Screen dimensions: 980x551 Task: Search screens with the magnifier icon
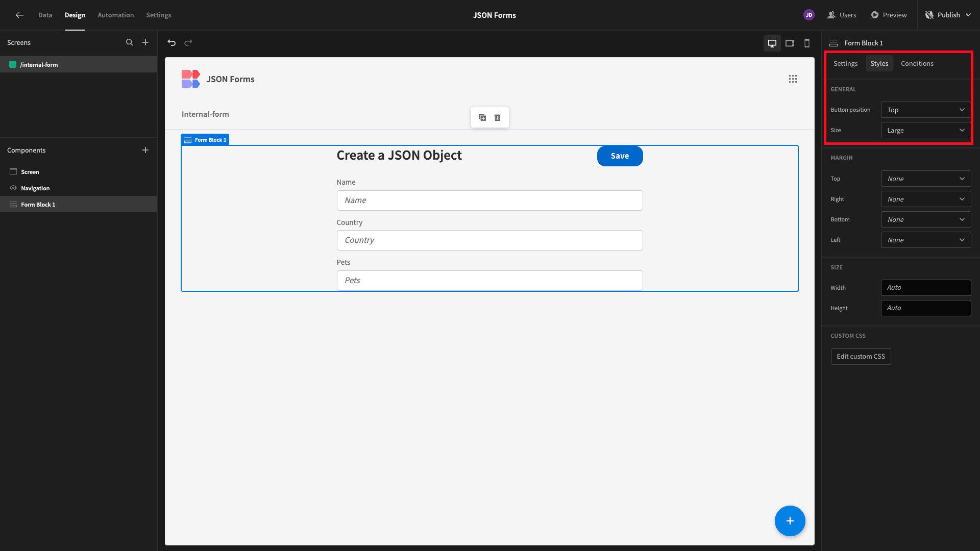(x=130, y=43)
